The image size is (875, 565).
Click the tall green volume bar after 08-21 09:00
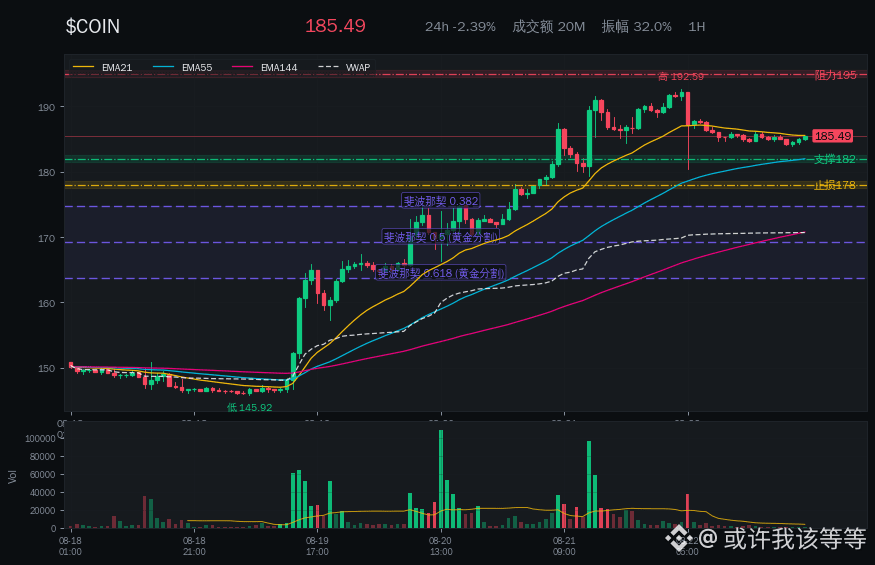tap(589, 485)
